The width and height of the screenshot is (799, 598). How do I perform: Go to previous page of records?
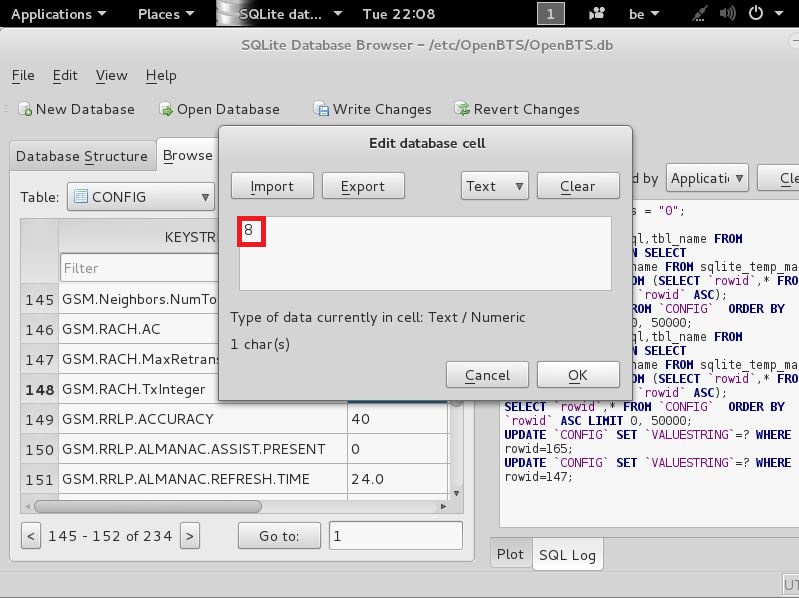[x=31, y=536]
